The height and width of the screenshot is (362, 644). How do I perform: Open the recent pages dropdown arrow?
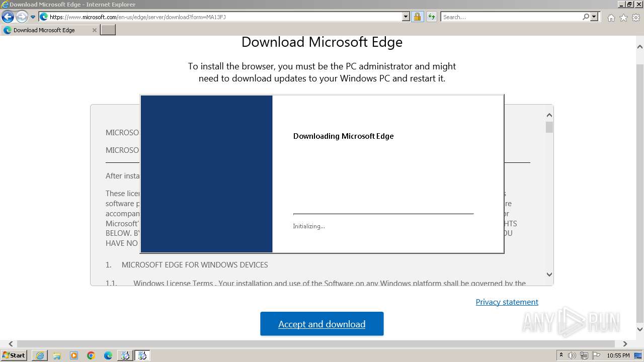(x=33, y=17)
